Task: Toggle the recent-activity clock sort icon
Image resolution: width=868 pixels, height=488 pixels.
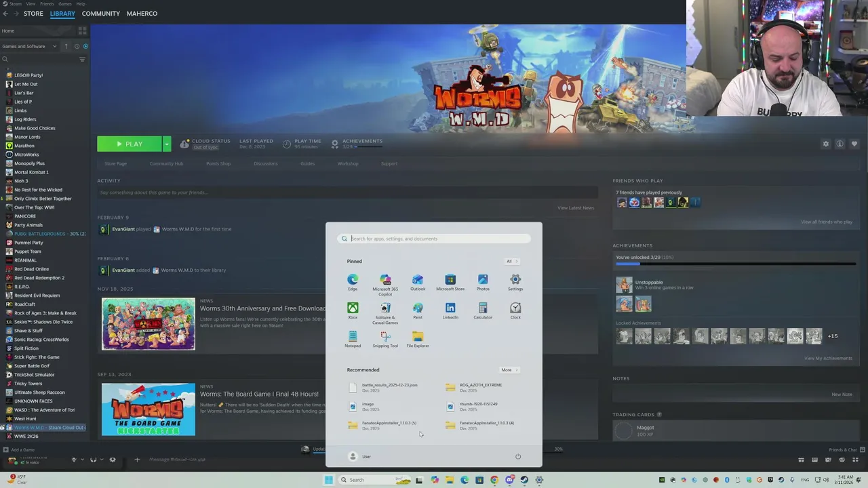Action: tap(77, 46)
